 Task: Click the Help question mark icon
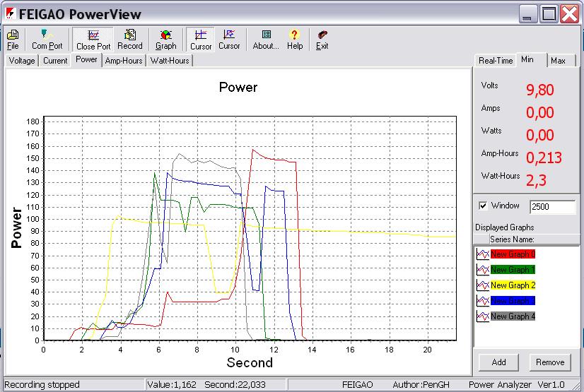(x=295, y=39)
